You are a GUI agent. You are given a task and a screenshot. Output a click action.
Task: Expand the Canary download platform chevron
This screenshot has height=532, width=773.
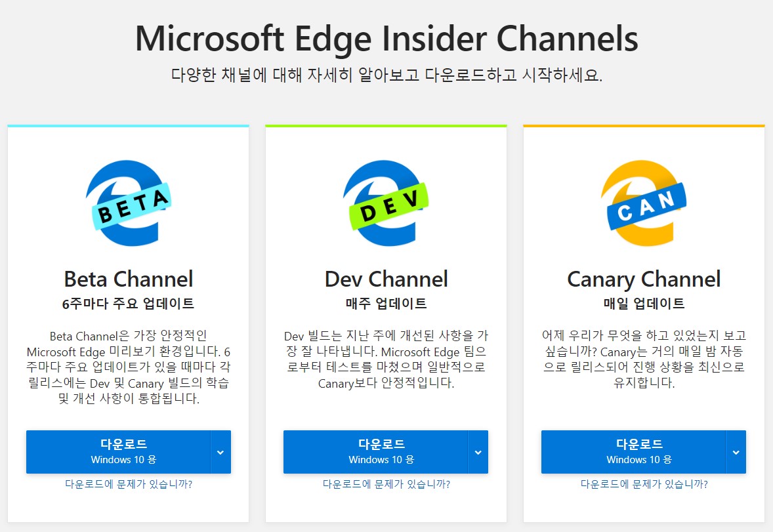736,452
